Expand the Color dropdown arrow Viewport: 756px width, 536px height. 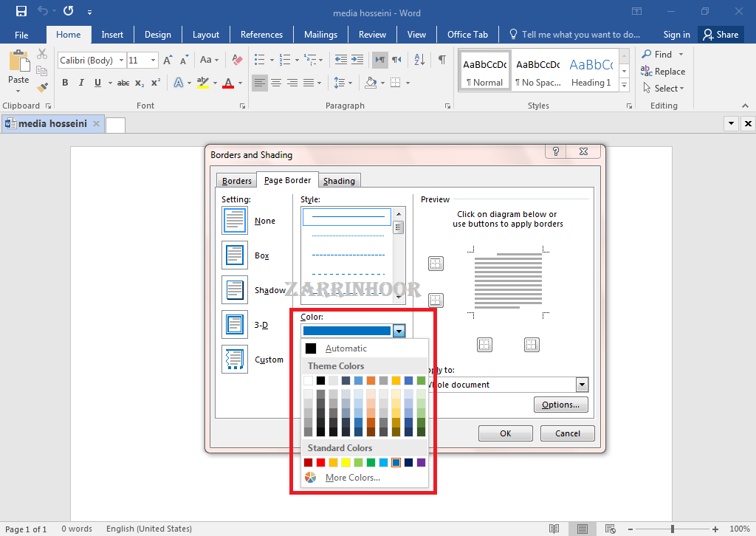tap(399, 331)
